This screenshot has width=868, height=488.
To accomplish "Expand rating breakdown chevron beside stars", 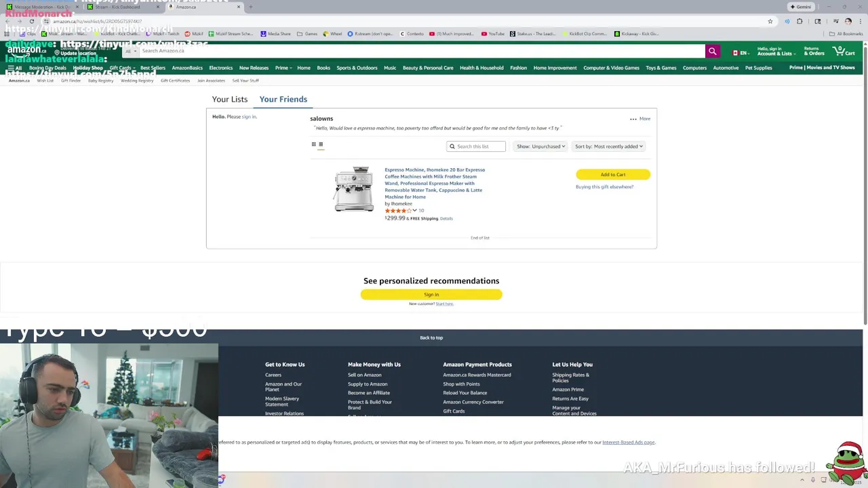I will [x=414, y=211].
